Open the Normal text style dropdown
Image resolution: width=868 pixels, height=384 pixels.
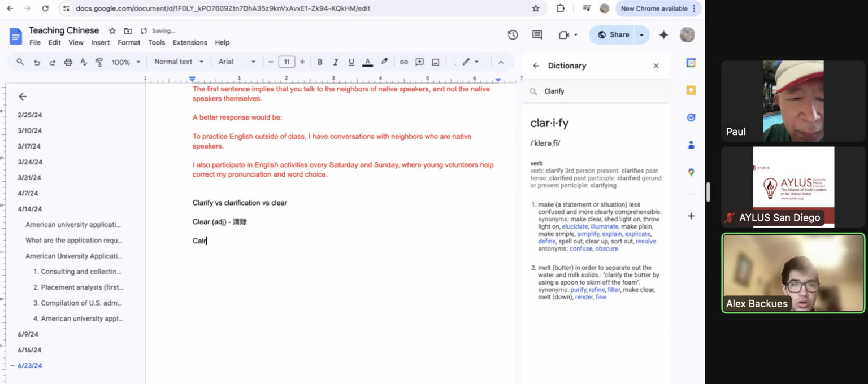click(x=179, y=62)
